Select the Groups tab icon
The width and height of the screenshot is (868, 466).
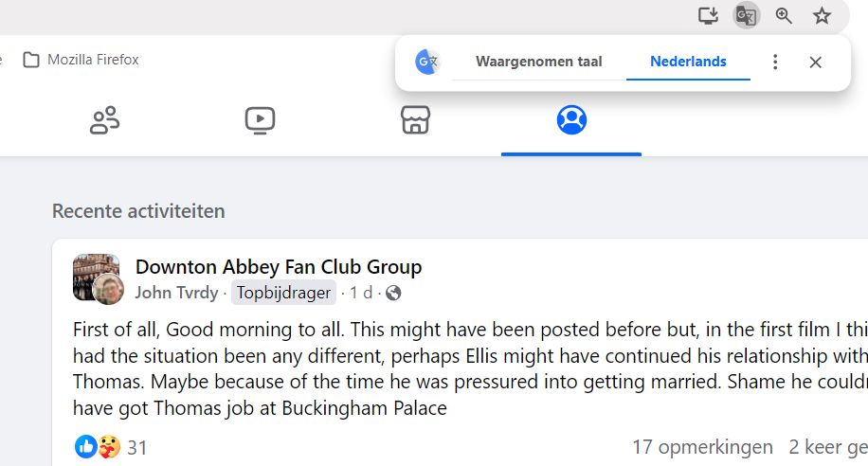[571, 120]
